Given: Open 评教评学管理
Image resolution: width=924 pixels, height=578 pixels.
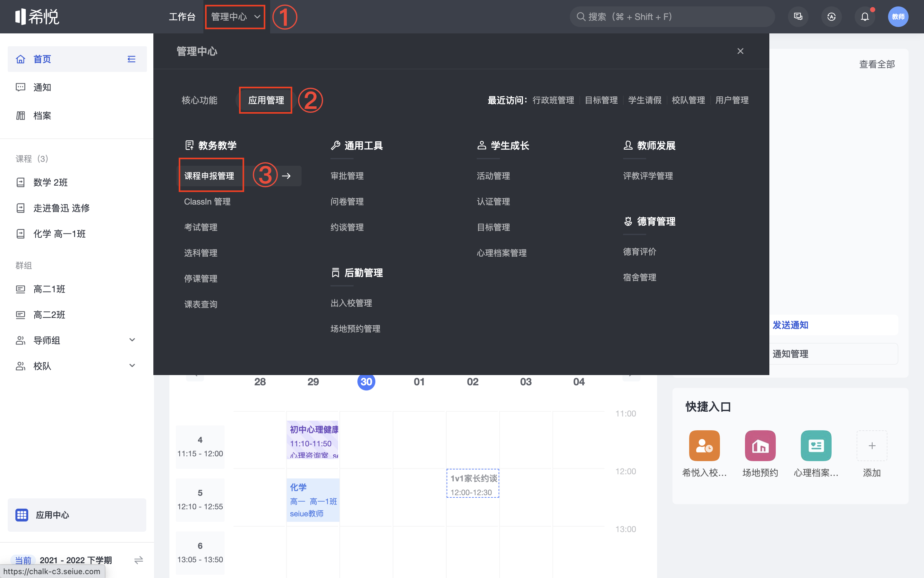Looking at the screenshot, I should [x=648, y=176].
